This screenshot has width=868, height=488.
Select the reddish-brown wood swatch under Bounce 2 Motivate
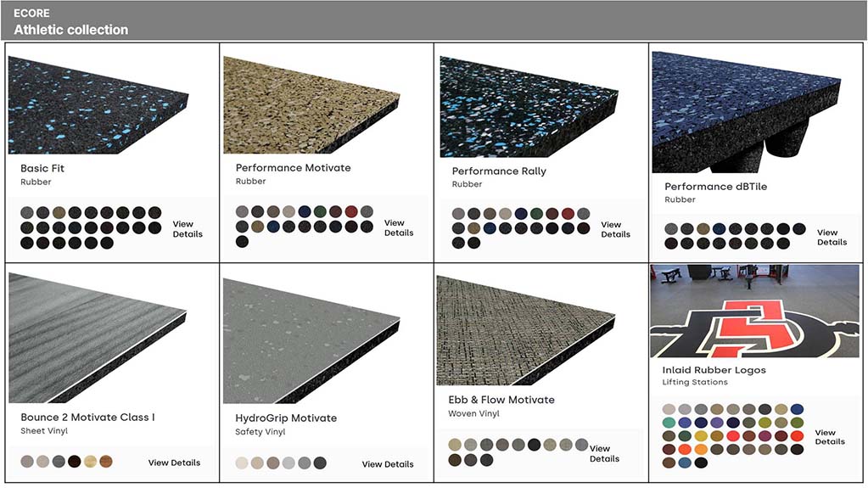106,461
